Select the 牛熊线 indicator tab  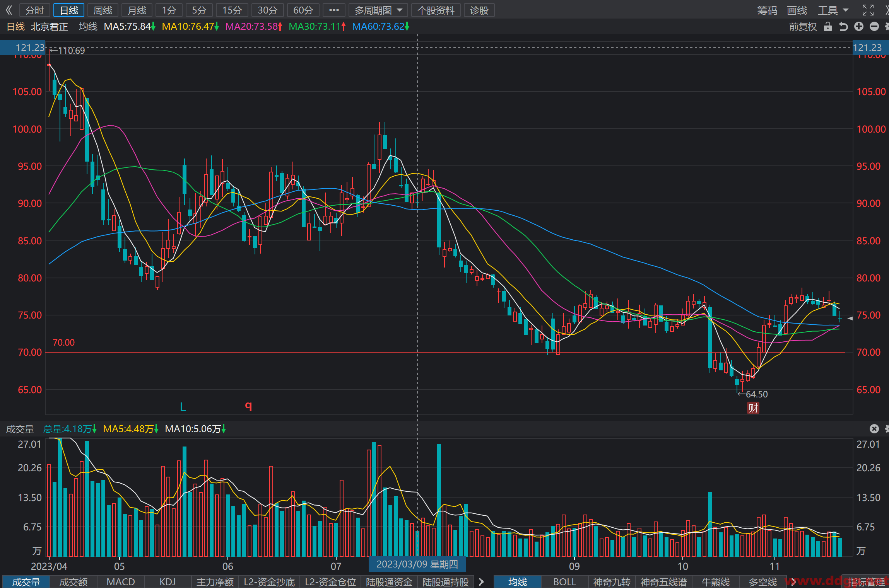coord(715,582)
